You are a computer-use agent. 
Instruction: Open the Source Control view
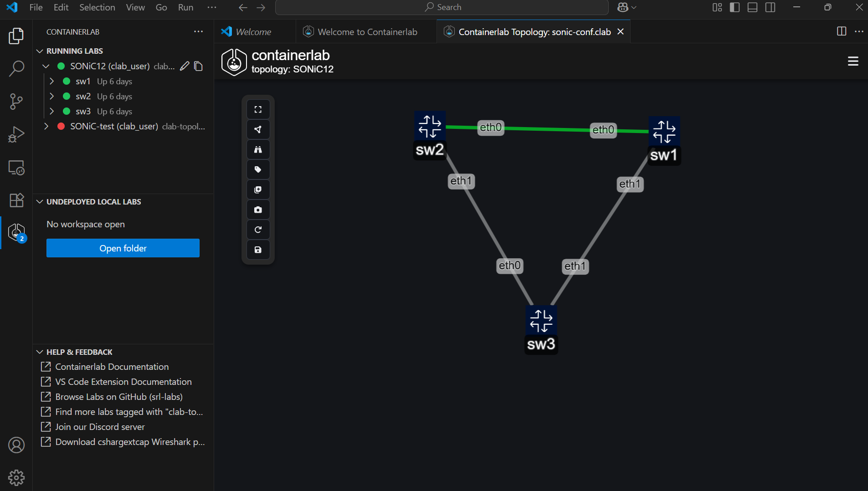coord(16,101)
